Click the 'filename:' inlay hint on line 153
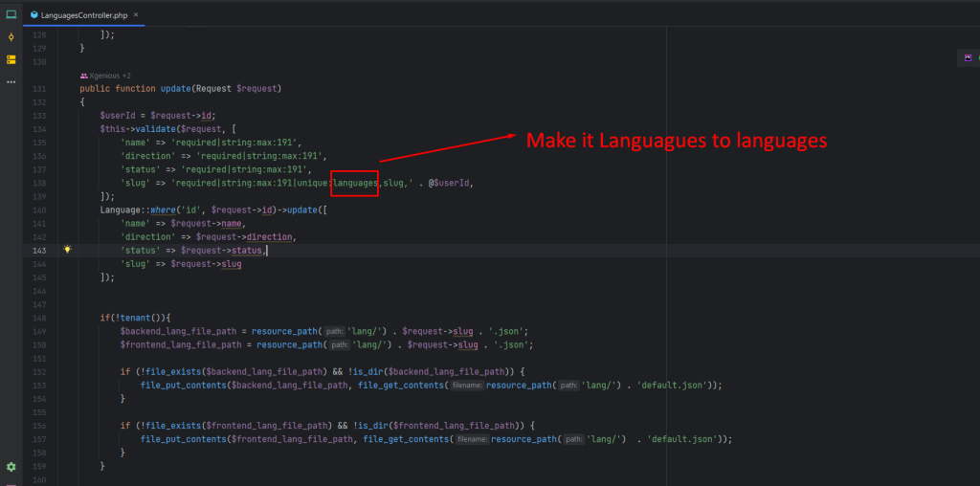The height and width of the screenshot is (486, 980). pyautogui.click(x=467, y=386)
